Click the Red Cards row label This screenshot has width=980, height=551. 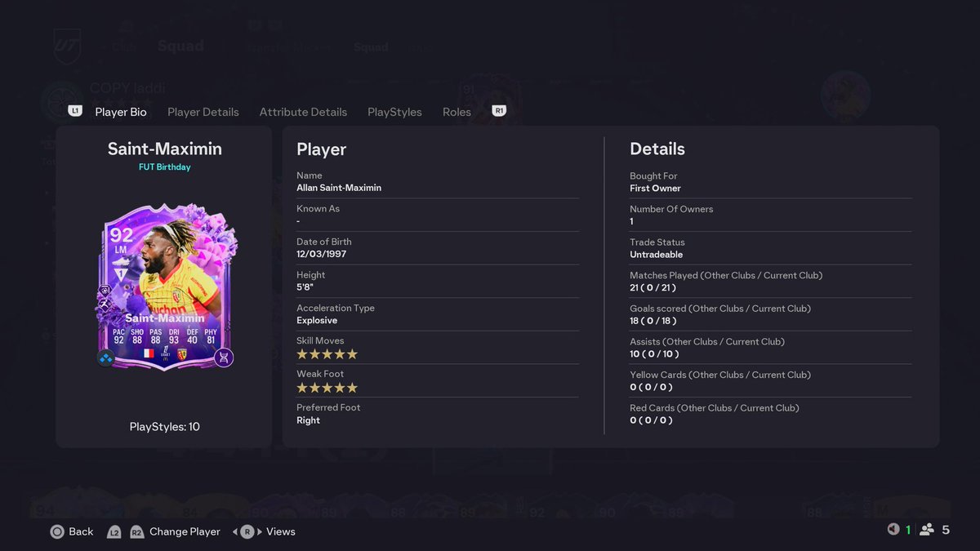coord(715,407)
